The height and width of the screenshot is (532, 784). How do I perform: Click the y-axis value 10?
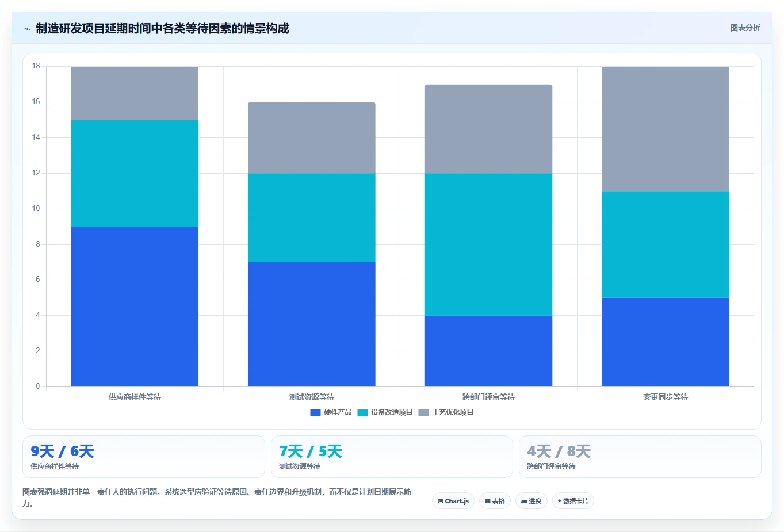36,209
